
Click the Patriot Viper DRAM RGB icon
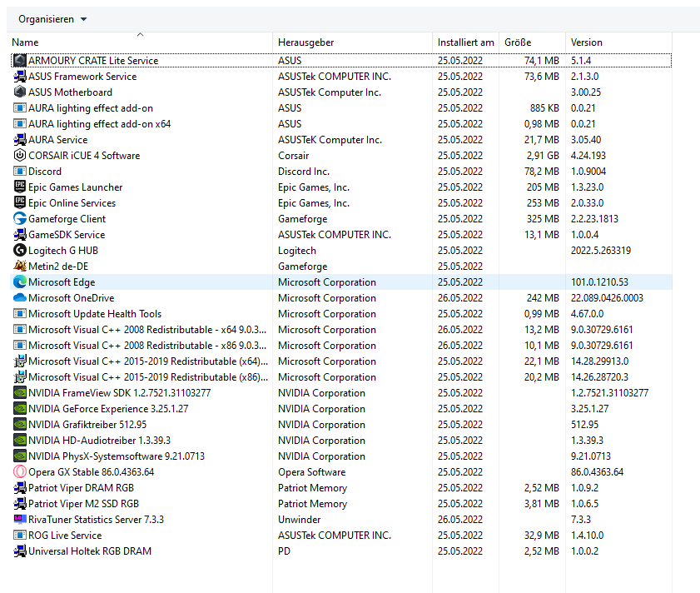click(20, 487)
